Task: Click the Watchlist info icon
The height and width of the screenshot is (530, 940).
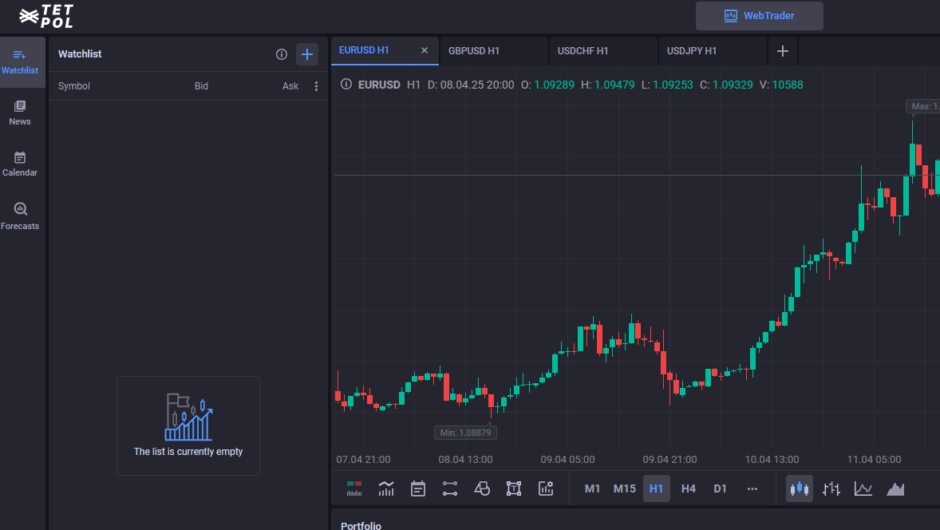Action: (281, 54)
